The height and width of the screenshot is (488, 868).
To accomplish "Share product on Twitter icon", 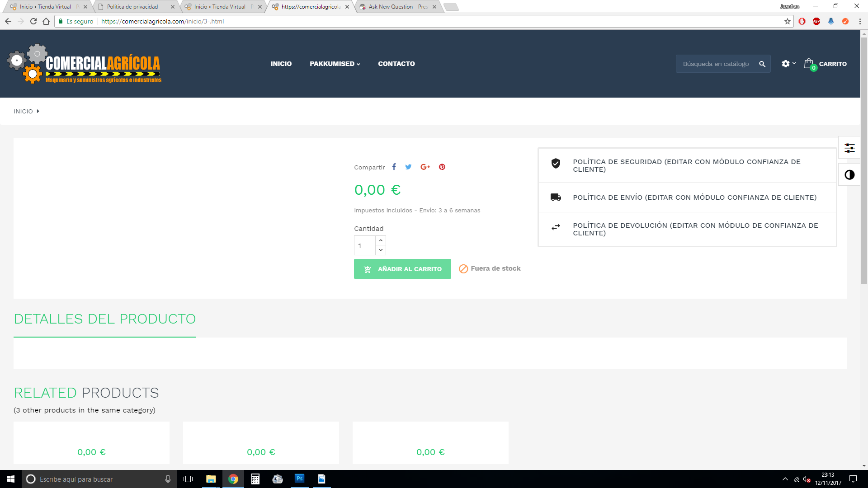I will pos(408,167).
